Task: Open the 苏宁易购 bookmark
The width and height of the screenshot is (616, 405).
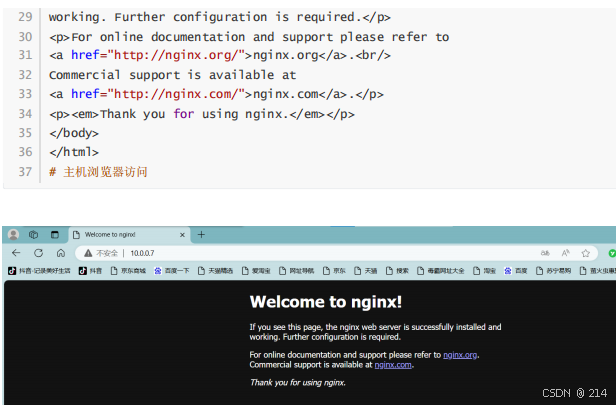Action: tap(554, 271)
